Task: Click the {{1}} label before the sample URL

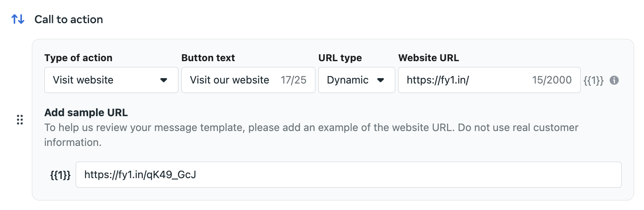Action: pos(60,175)
